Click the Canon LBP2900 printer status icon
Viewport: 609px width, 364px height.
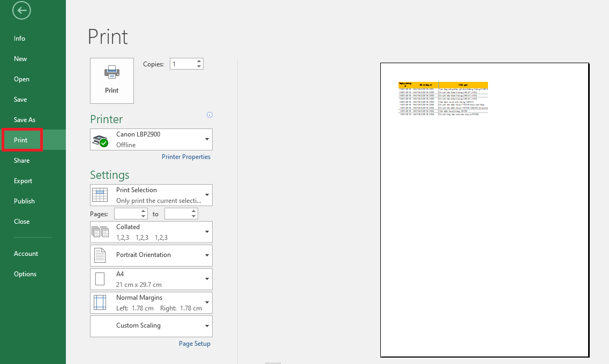click(100, 140)
